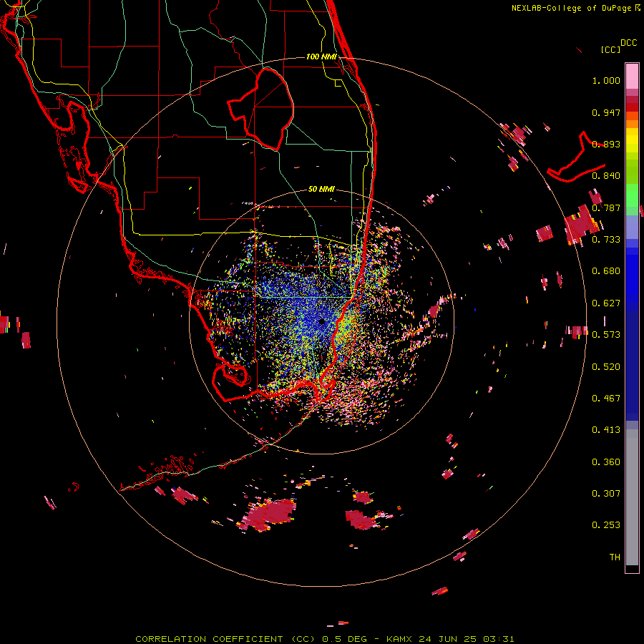Screen dimensions: 644x644
Task: Pick the light pink segment of color bar
Action: [x=632, y=77]
